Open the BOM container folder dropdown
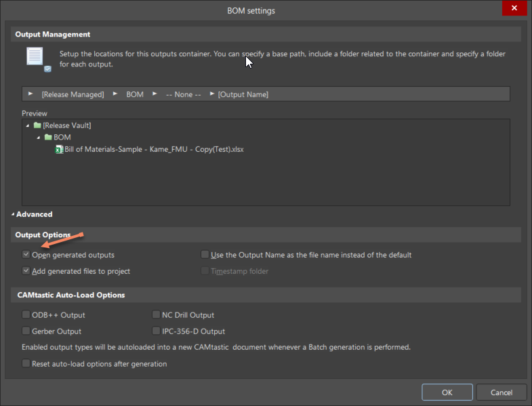The width and height of the screenshot is (532, 406). 115,94
